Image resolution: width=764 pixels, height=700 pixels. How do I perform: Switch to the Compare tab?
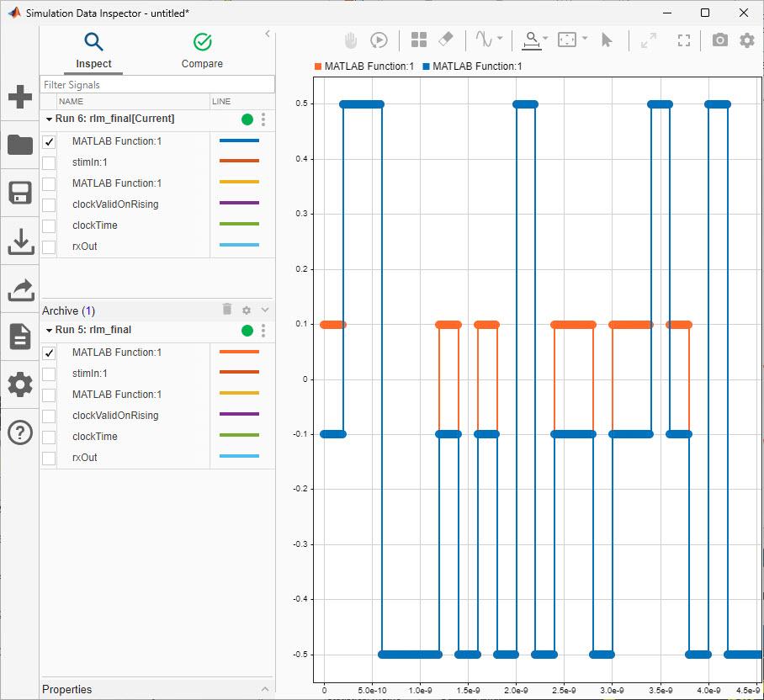pos(202,50)
